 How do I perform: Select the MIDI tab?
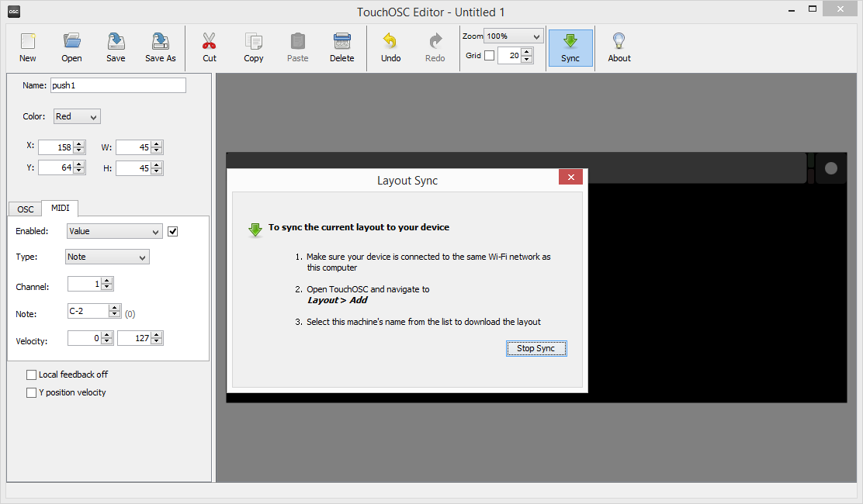point(60,208)
